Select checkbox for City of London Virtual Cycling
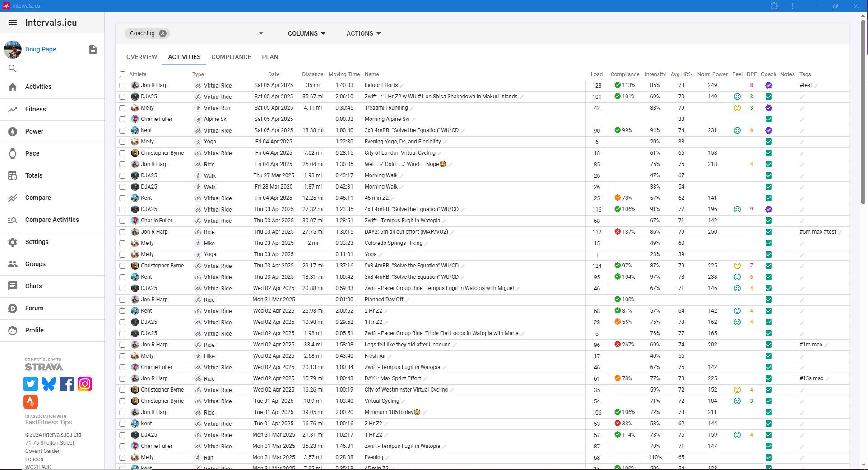Viewport: 868px width, 470px height. click(x=122, y=153)
